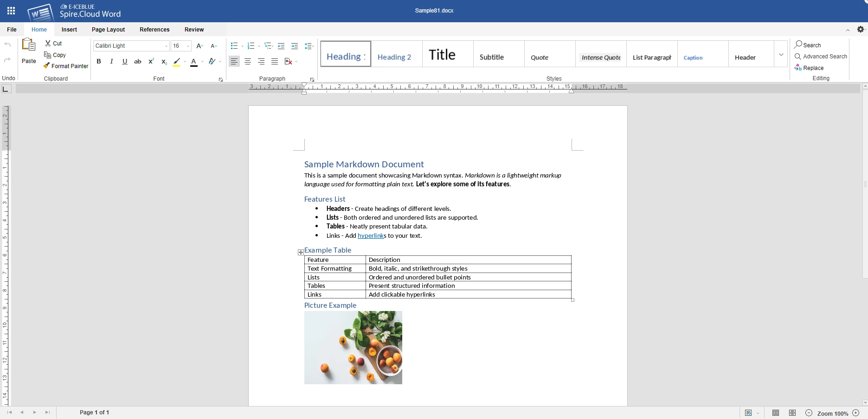The image size is (868, 419).
Task: Open the Page Layout tab
Action: (108, 29)
